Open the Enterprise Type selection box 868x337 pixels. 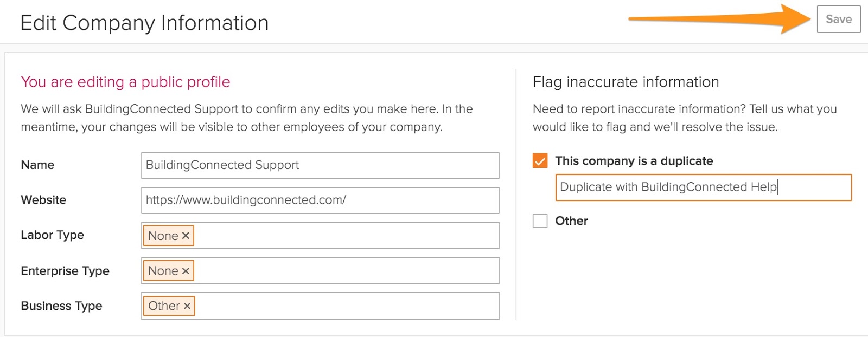347,271
